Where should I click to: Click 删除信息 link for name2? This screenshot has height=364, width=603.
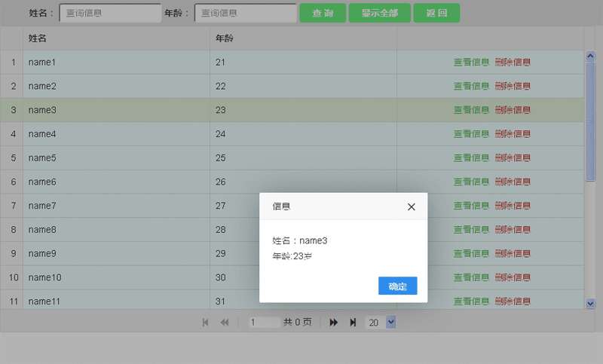tap(513, 86)
